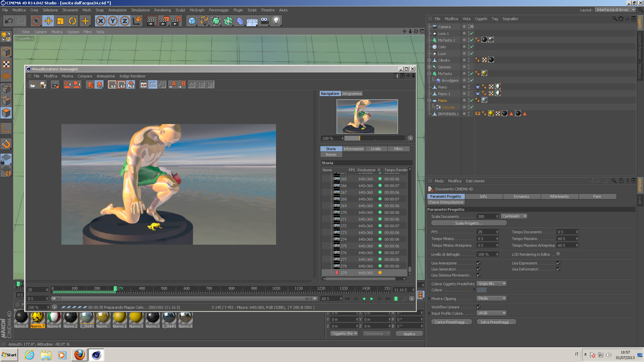
Task: Switch to the Istogramma tab
Action: (352, 94)
